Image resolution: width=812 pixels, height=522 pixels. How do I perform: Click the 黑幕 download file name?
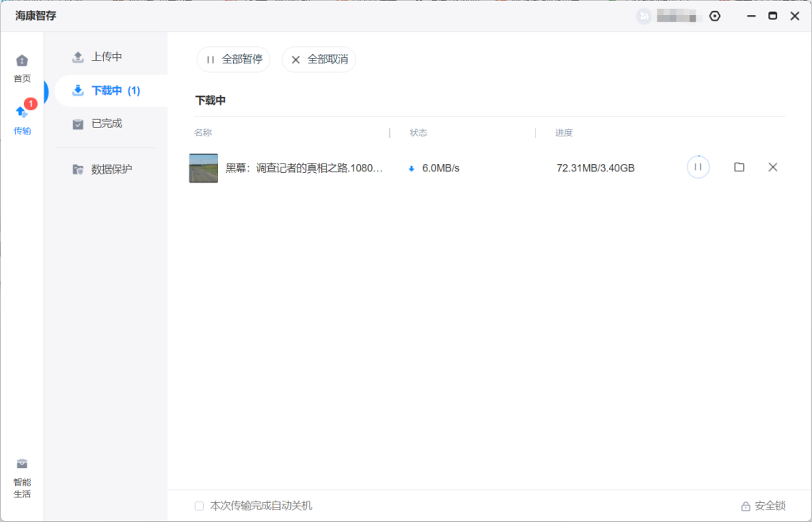[304, 168]
